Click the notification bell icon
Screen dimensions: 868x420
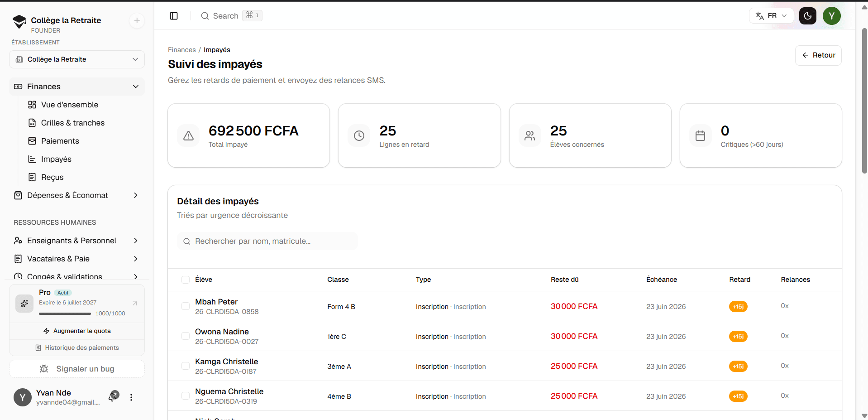point(113,397)
